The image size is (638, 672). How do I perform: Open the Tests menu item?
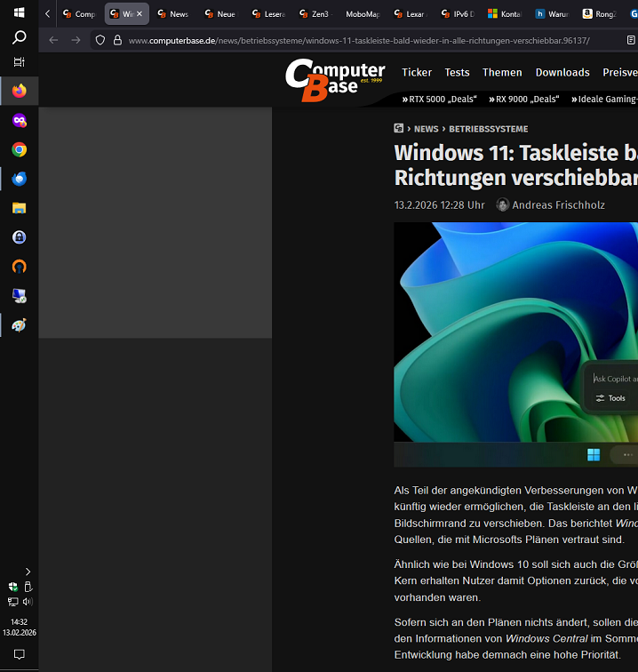(x=458, y=72)
